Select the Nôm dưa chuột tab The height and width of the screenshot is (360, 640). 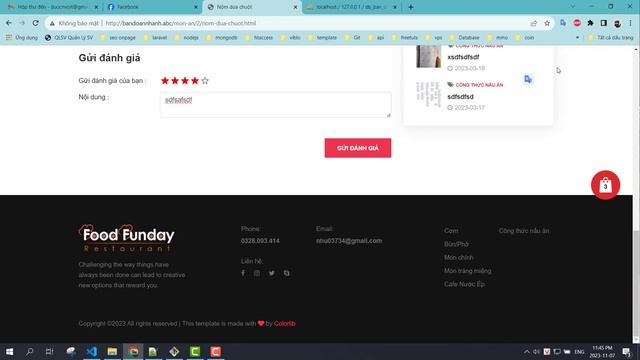pyautogui.click(x=252, y=7)
